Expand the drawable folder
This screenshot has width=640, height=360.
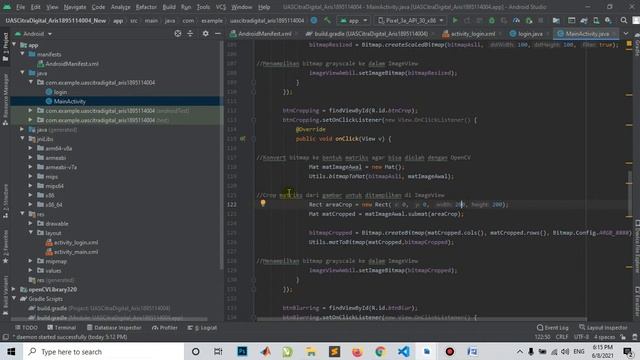point(31,223)
